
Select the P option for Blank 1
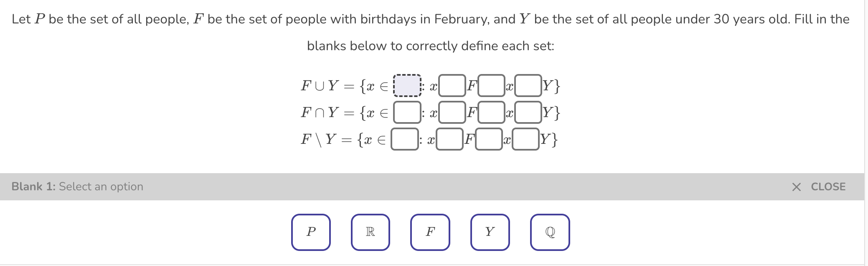pos(310,232)
